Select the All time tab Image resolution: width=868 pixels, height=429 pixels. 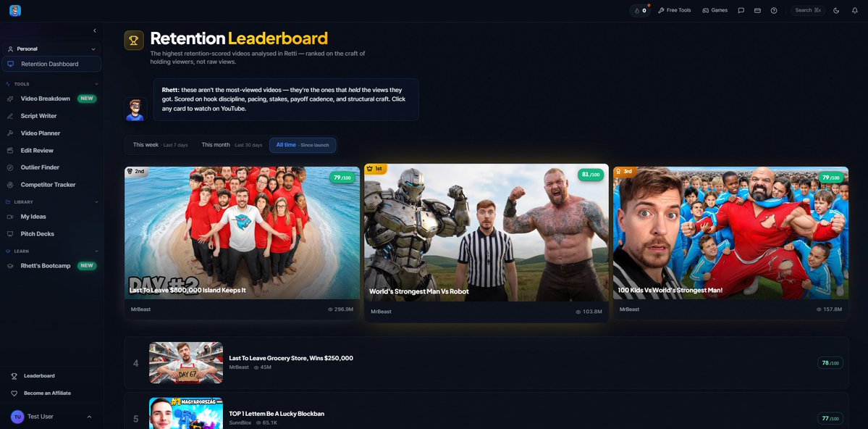[x=303, y=145]
